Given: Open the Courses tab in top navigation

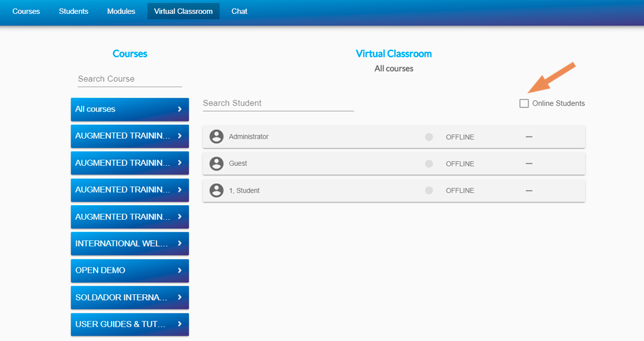Looking at the screenshot, I should [26, 11].
